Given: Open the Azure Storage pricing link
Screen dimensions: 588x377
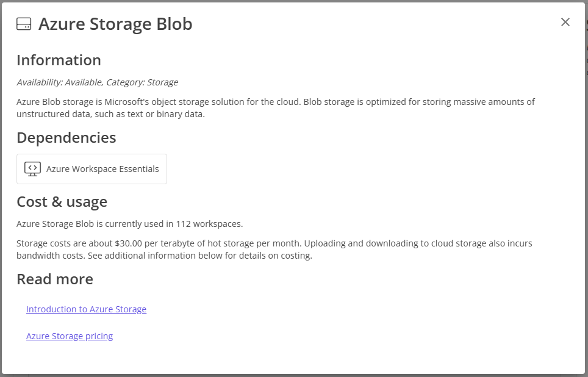Looking at the screenshot, I should click(x=70, y=336).
